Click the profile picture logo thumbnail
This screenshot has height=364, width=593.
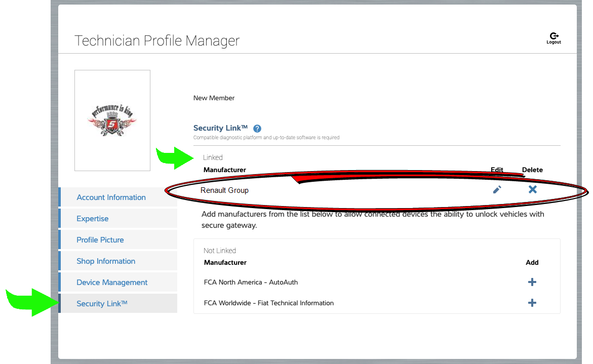(112, 120)
